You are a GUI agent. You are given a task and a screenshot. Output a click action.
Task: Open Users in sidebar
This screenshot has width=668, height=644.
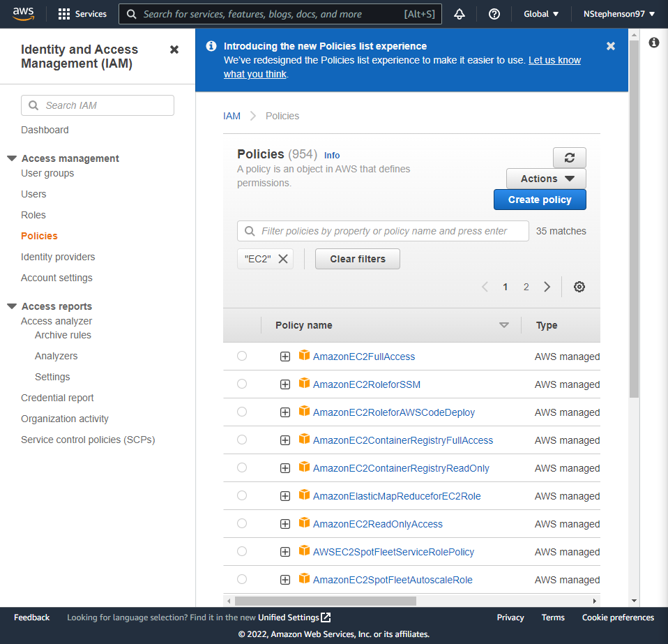point(33,194)
